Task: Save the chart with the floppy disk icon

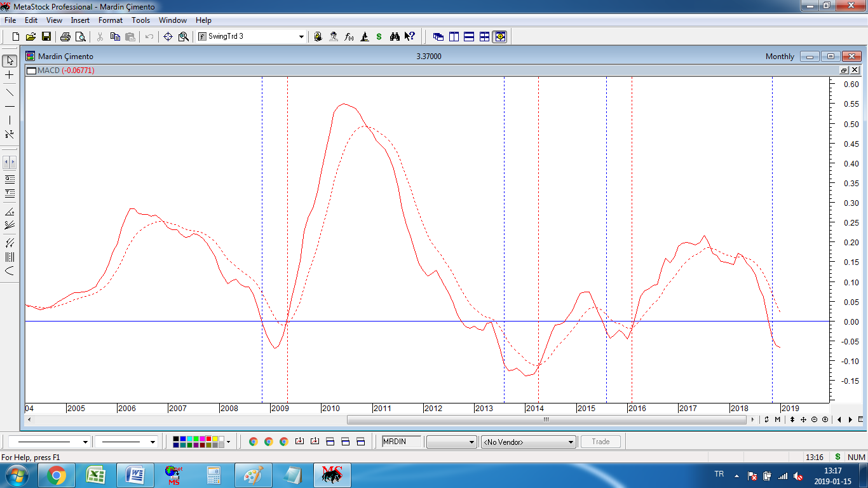Action: (x=46, y=37)
